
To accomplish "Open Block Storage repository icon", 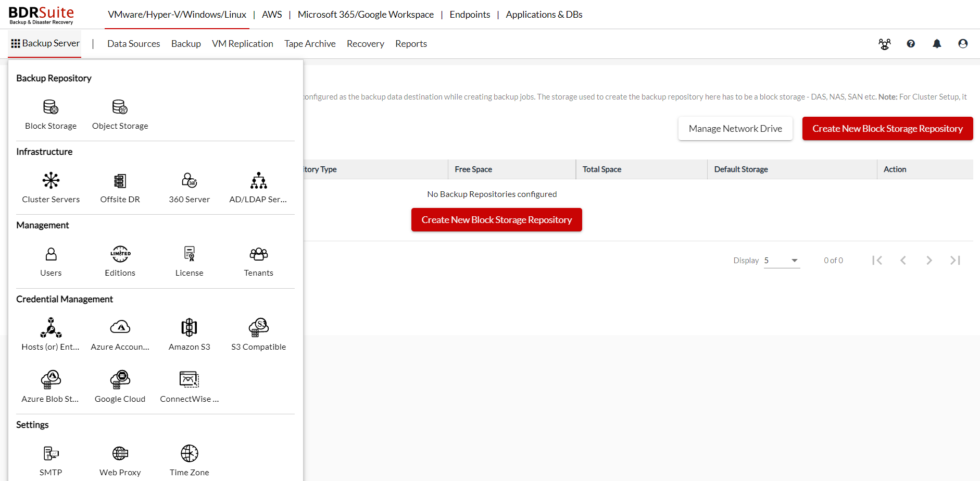I will tap(51, 107).
